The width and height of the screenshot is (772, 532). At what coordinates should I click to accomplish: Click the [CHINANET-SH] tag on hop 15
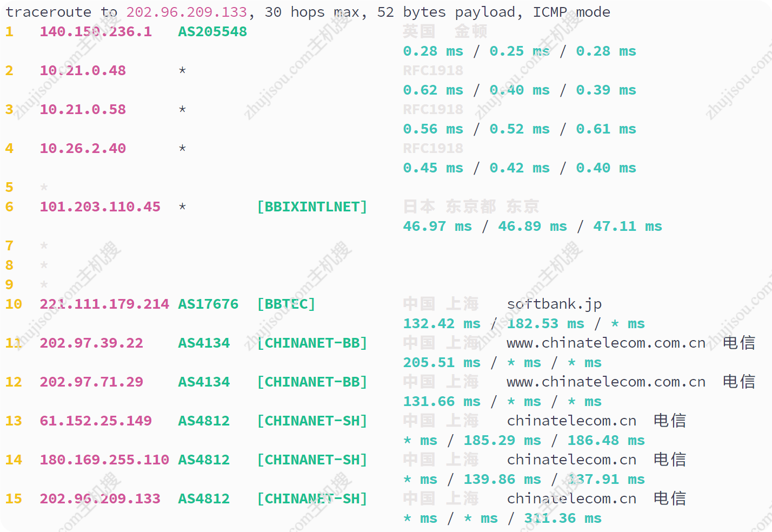pos(312,498)
